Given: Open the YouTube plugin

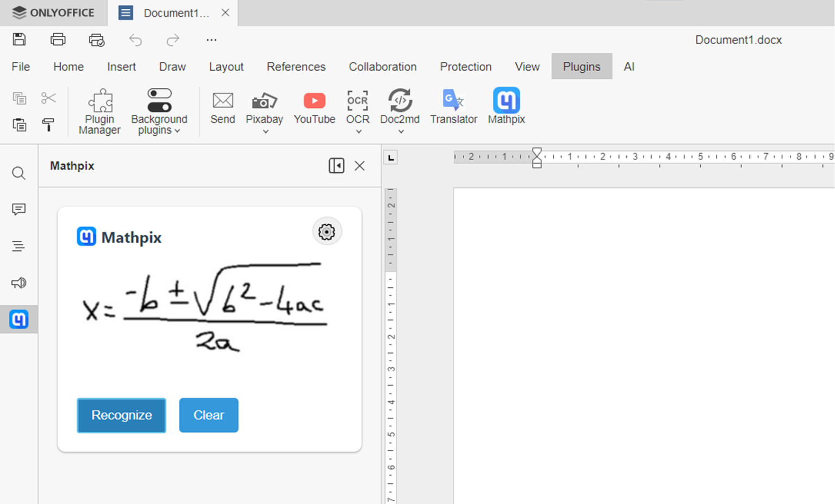Looking at the screenshot, I should coord(314,108).
